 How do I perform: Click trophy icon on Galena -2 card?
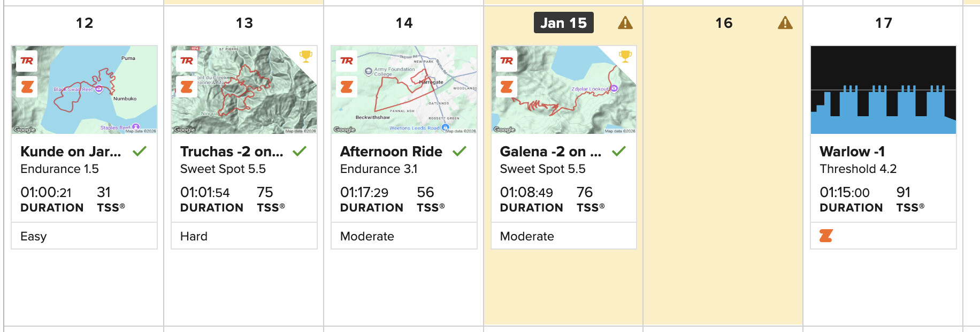point(625,56)
